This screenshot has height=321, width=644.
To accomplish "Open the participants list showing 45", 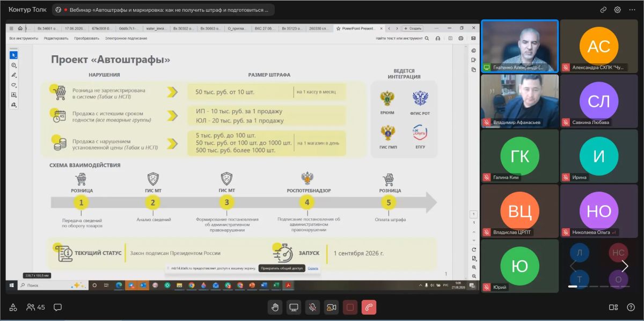I will [36, 308].
